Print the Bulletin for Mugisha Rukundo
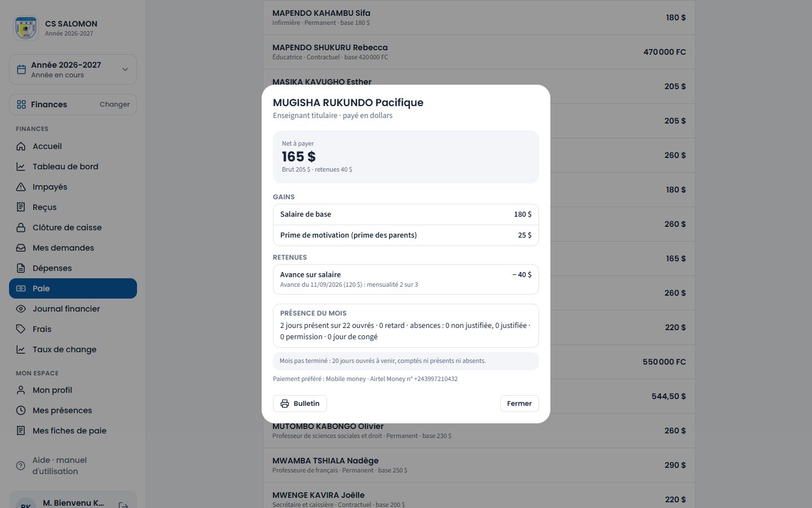The height and width of the screenshot is (508, 812). (x=300, y=404)
